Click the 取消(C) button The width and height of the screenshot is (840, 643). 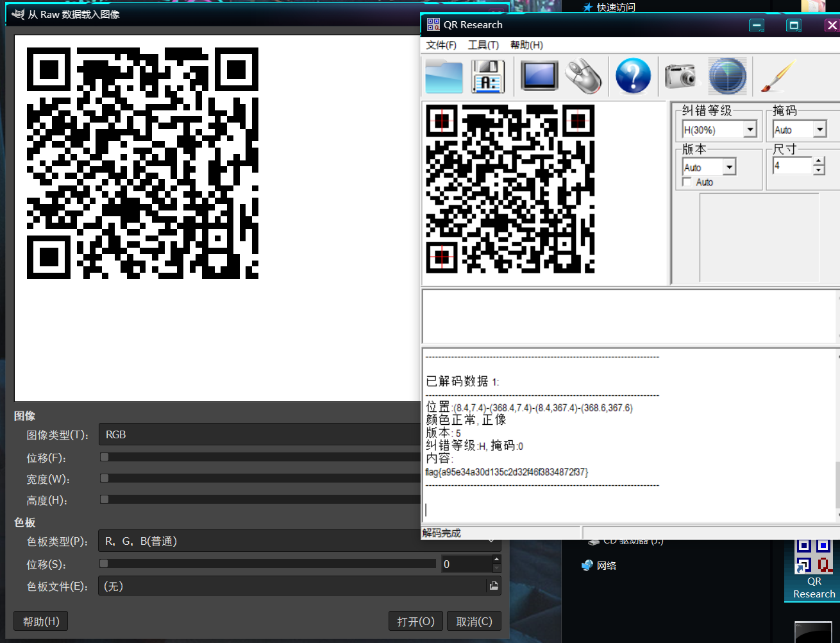[x=474, y=621]
